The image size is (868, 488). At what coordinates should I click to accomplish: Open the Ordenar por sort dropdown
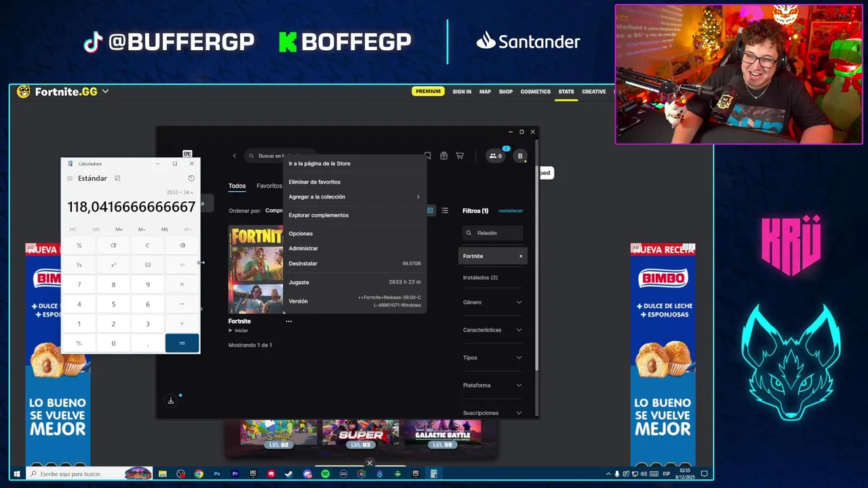click(274, 211)
